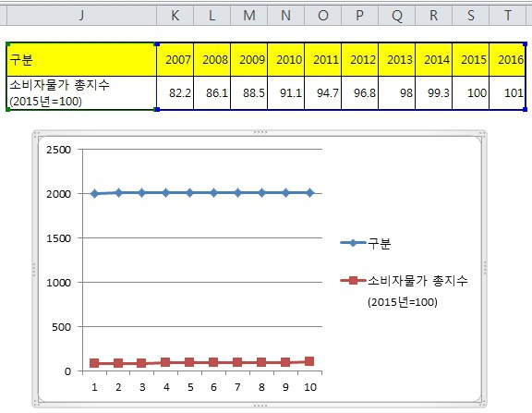Click the cell with value 88.5

249,92
